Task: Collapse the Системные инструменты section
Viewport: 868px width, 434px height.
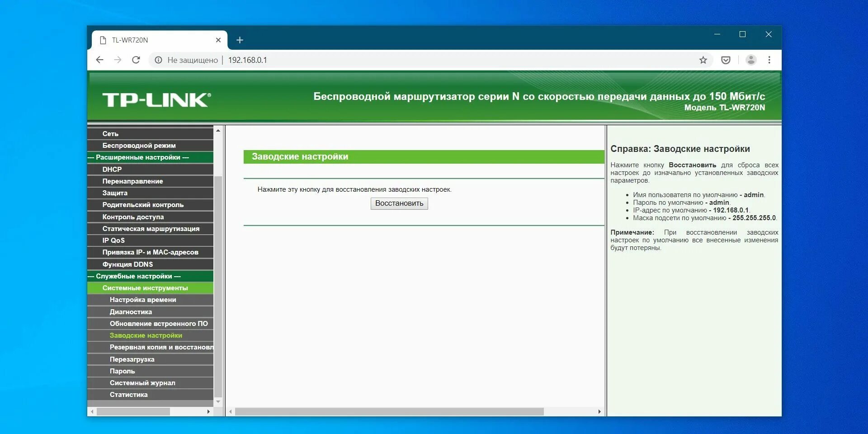Action: [x=150, y=288]
